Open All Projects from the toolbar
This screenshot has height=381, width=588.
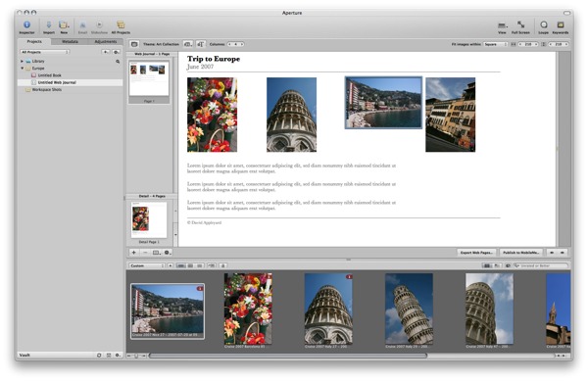[121, 27]
